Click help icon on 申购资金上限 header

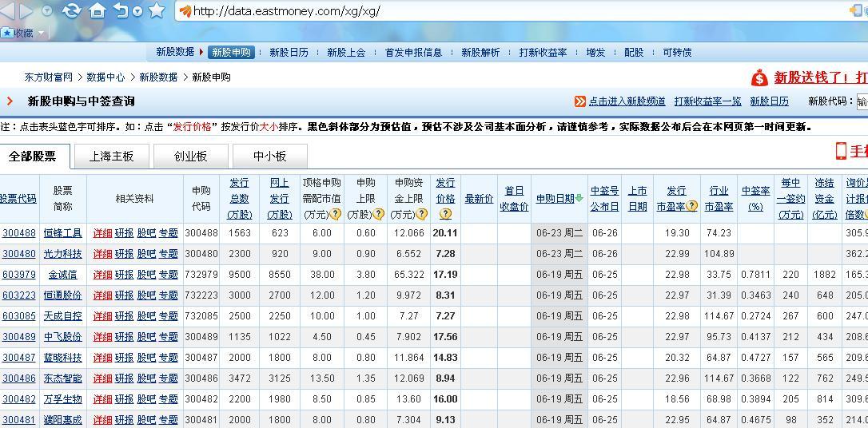click(421, 214)
